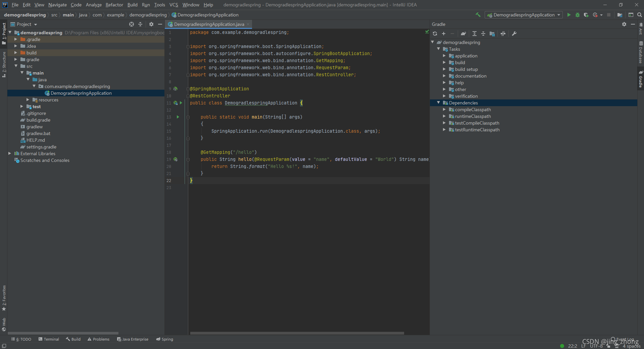Toggle the Ant tool window stripe button
Screen dimensions: 644x349
click(x=641, y=29)
